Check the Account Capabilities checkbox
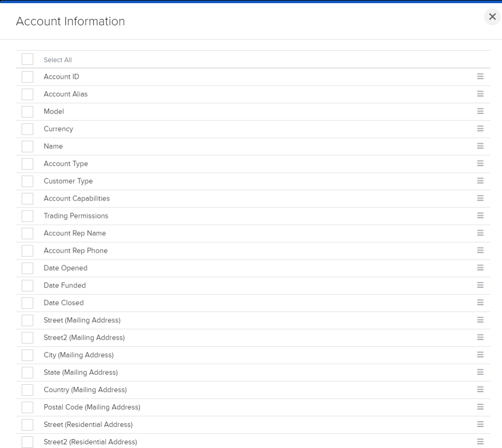The width and height of the screenshot is (502, 448). tap(27, 198)
